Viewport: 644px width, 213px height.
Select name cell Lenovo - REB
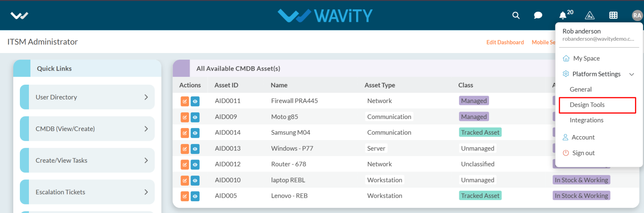[x=289, y=196]
